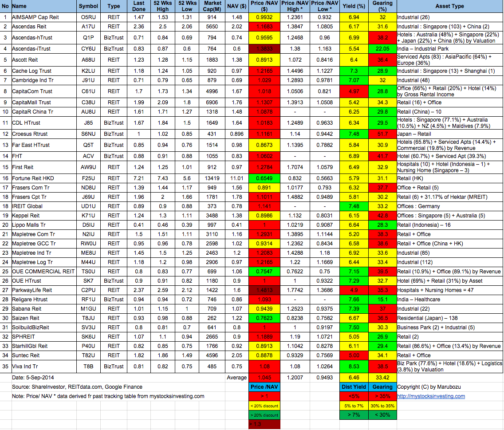This screenshot has height=430, width=504.
Task: Click the CapitaCom Trust name cell
Action: 44,91
